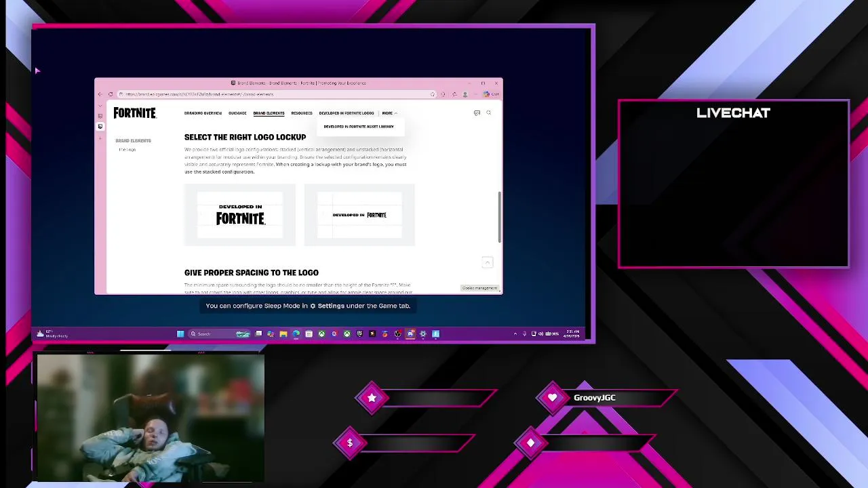Click the Fortnite logo in the page header

click(134, 113)
